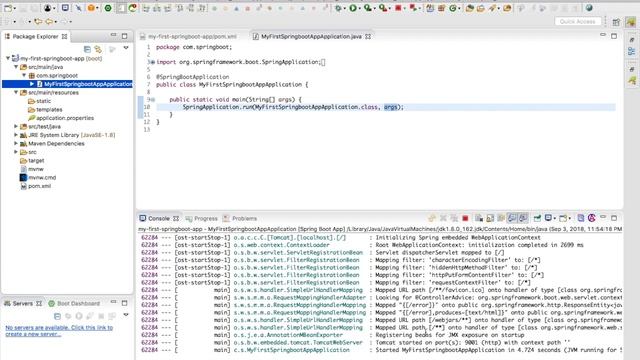This screenshot has width=640, height=360.
Task: Open Servers view menu arrow
Action: 126,315
